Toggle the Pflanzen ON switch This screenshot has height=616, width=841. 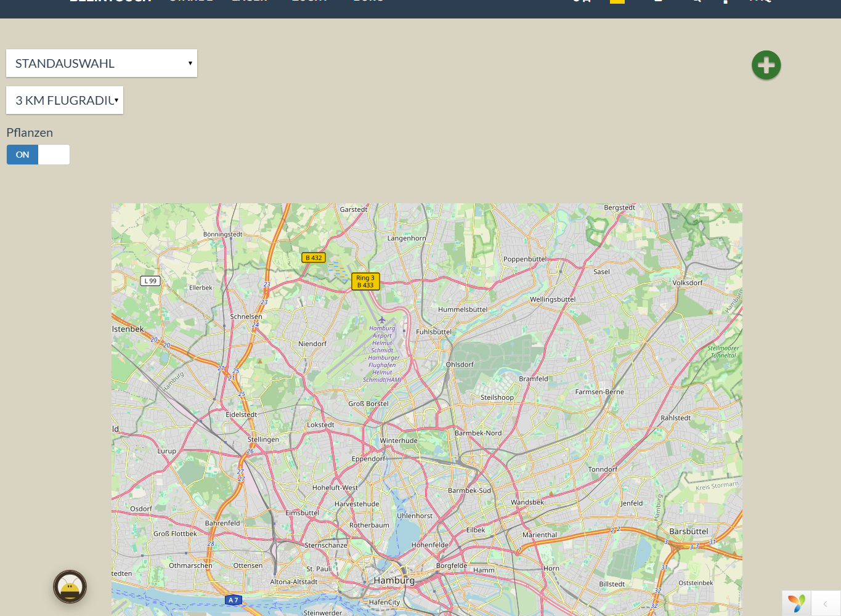38,155
